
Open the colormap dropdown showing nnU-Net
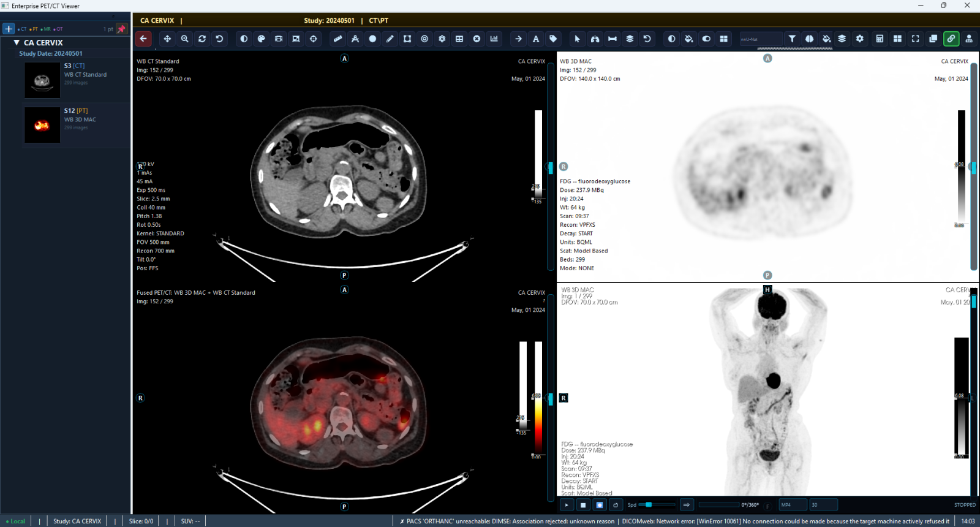(761, 39)
